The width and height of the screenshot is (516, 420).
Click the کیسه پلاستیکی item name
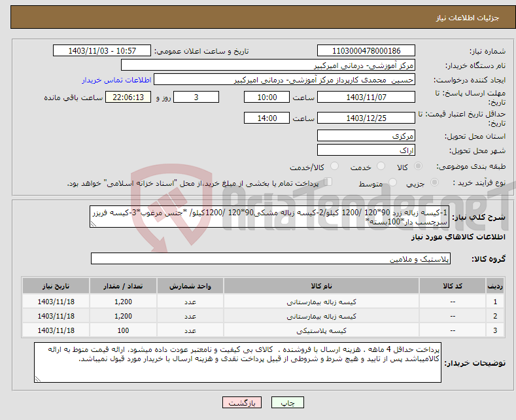tap(321, 330)
